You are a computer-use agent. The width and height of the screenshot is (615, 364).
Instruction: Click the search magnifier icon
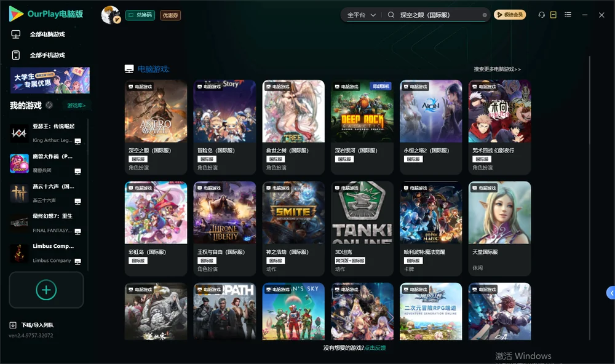click(x=391, y=15)
